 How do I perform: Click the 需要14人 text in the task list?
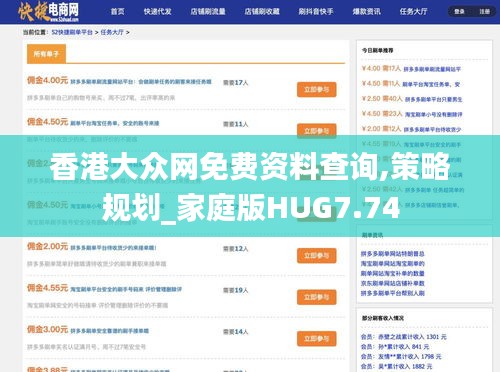[236, 332]
